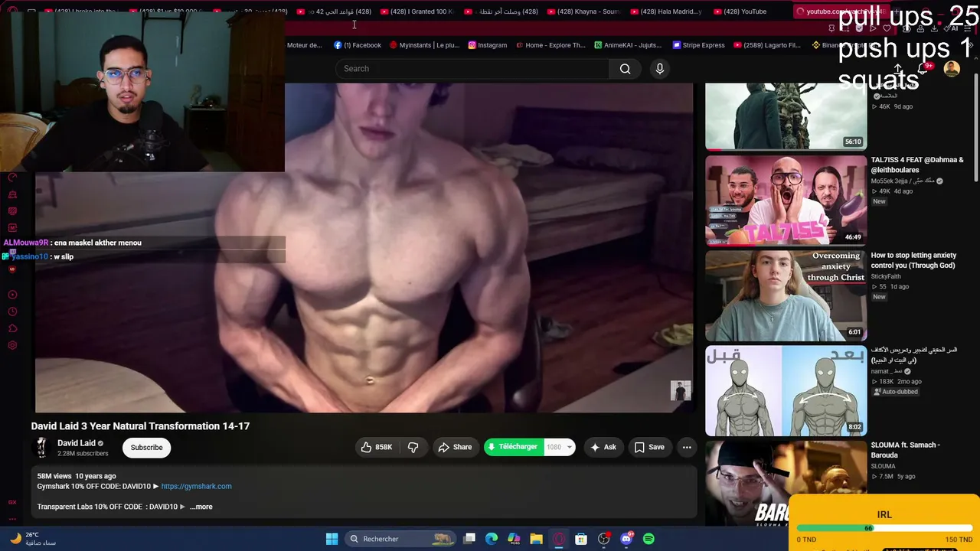The image size is (980, 551).
Task: Click the video title 'David Laid 3 Year Natural Transformation'
Action: pyautogui.click(x=140, y=426)
